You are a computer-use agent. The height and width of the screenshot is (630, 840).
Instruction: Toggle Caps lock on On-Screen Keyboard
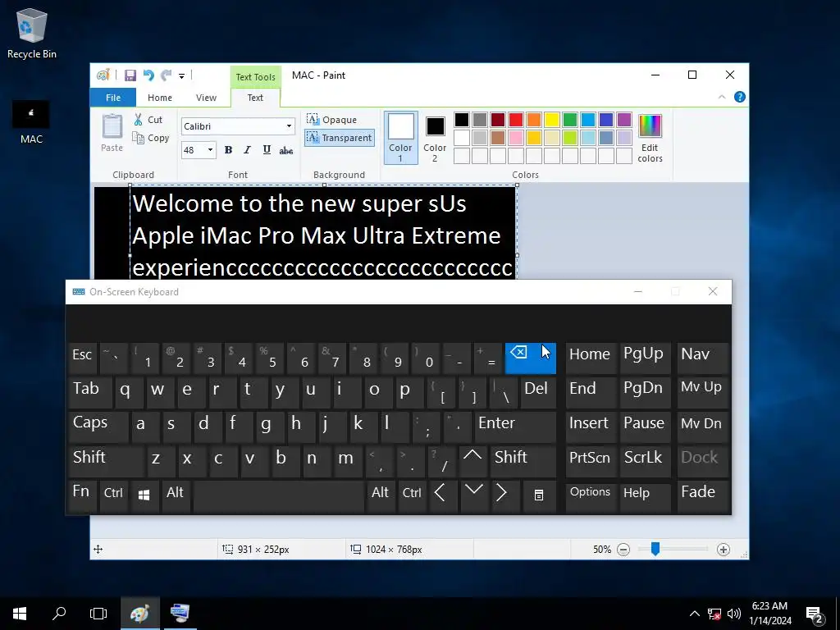click(98, 427)
